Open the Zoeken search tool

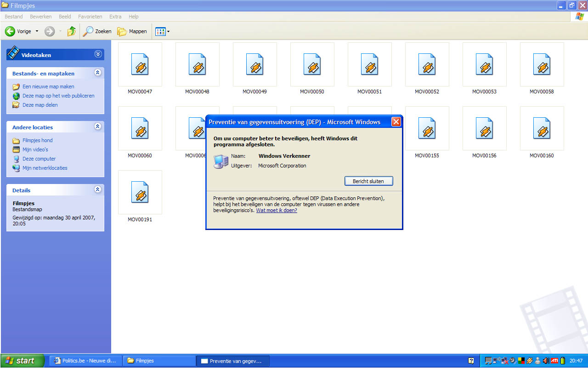(97, 31)
